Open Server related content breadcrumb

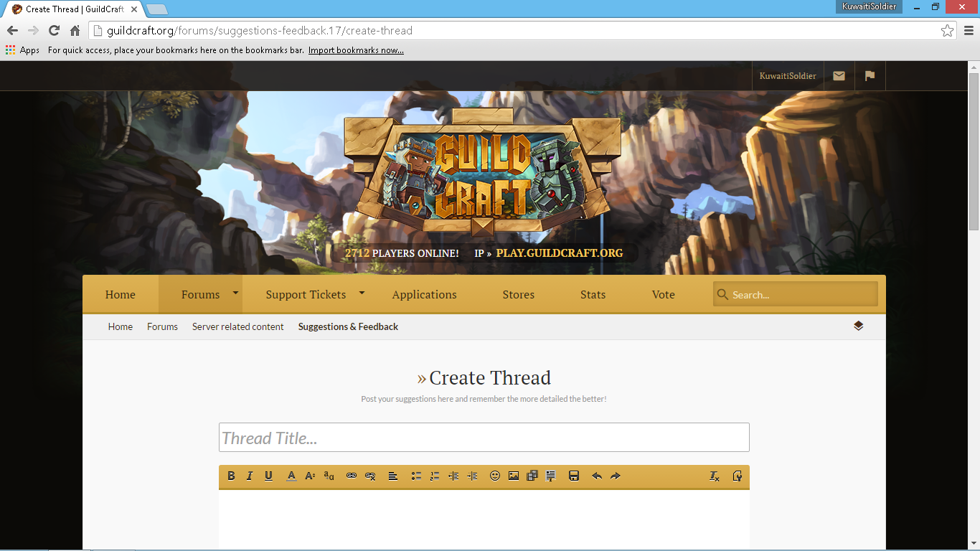(238, 326)
